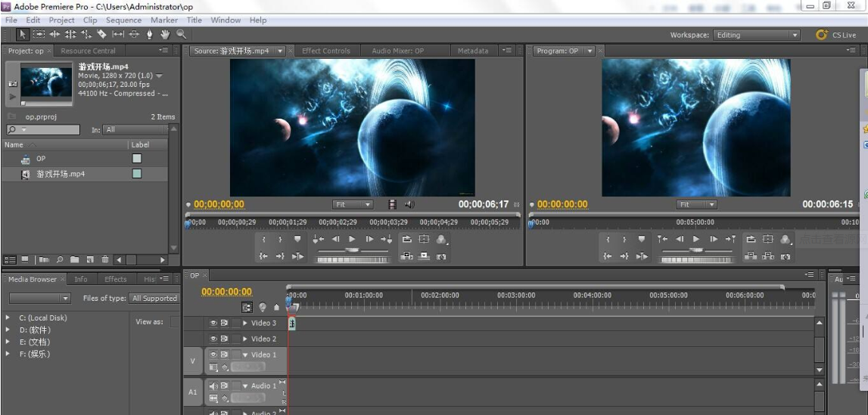Click the label color swatch for 游戏开场.mp4

tap(137, 174)
